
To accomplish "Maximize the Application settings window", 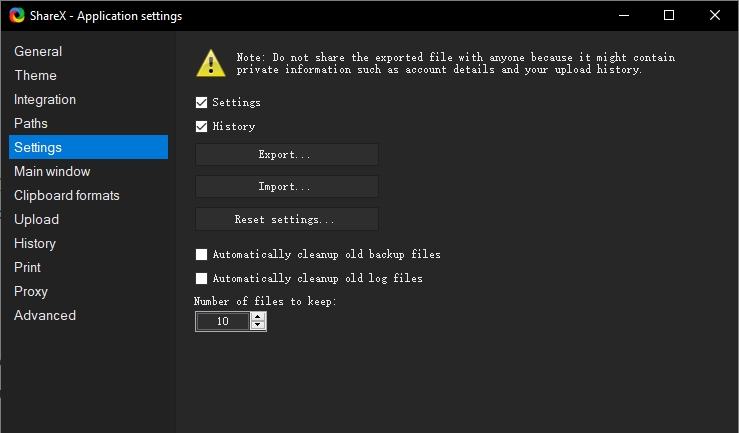I will click(x=669, y=16).
